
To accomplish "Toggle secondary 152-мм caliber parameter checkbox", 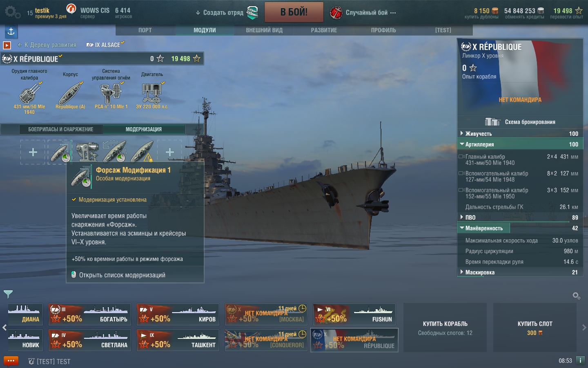I will 461,190.
